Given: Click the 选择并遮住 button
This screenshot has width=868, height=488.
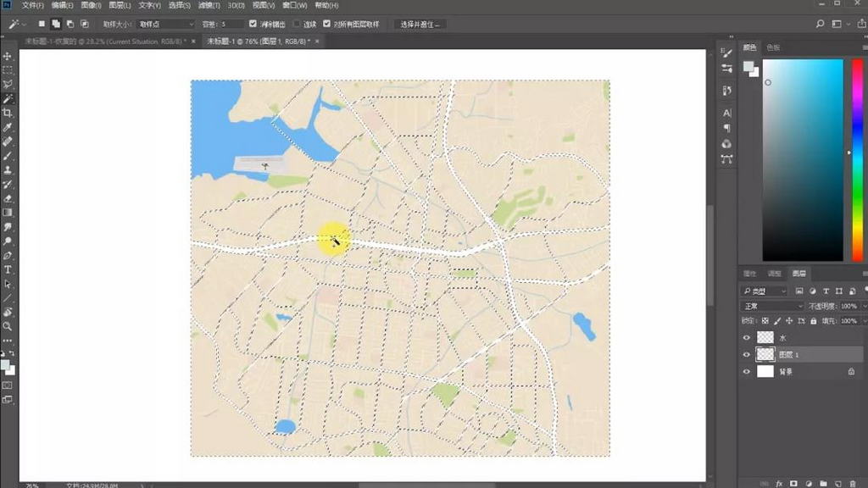Looking at the screenshot, I should (421, 24).
